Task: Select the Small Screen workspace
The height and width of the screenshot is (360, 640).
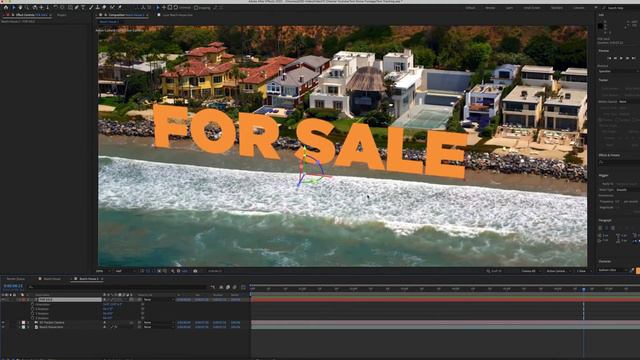Action: point(532,8)
